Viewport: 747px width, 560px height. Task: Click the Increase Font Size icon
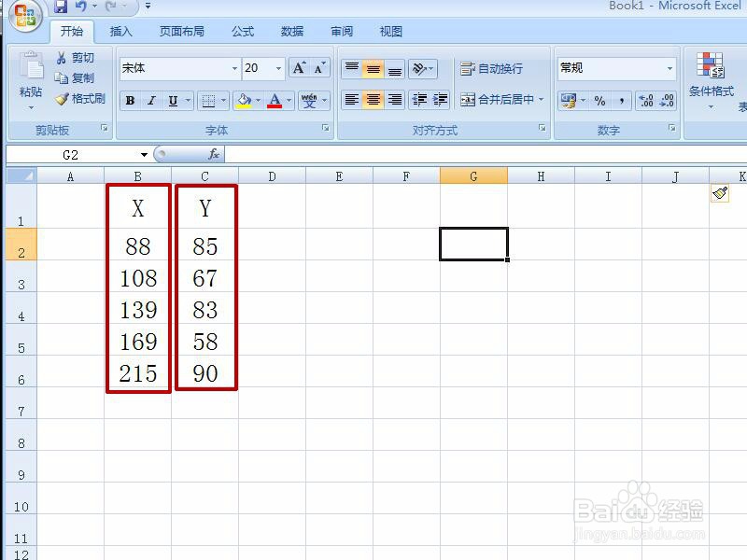point(298,66)
